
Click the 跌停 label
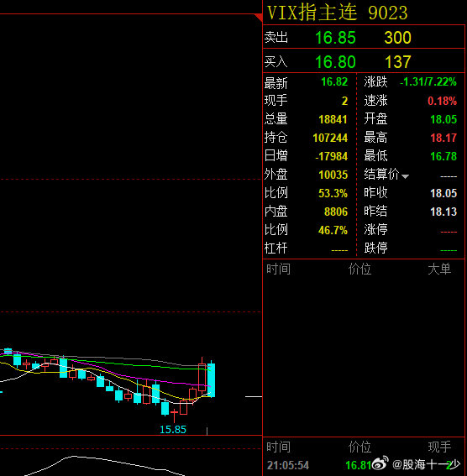click(x=375, y=248)
